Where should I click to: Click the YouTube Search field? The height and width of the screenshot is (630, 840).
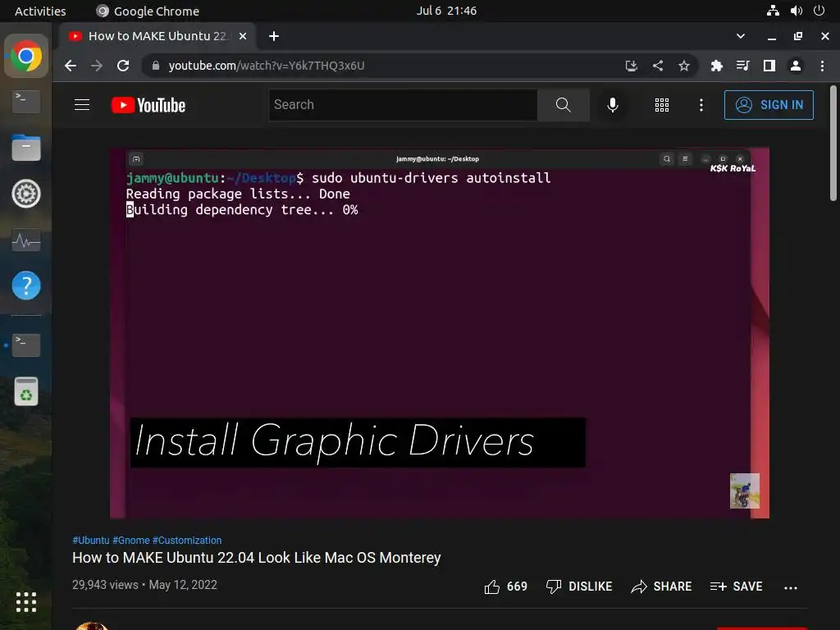point(403,104)
